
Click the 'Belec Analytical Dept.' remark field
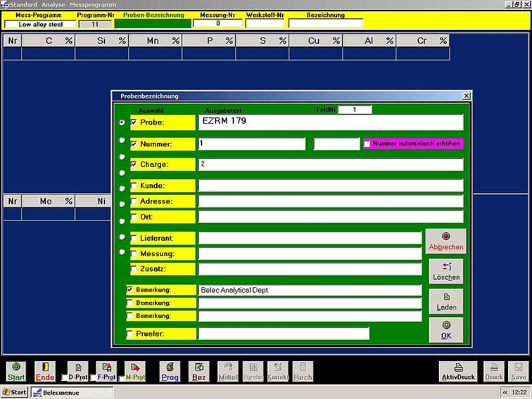click(310, 290)
